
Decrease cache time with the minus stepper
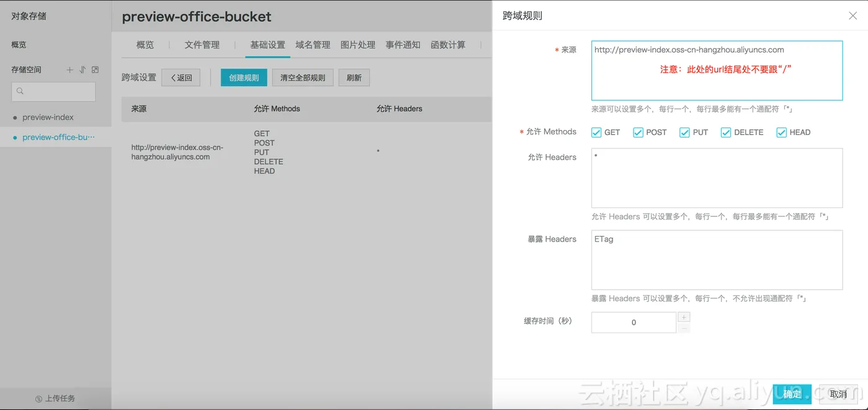(x=684, y=328)
